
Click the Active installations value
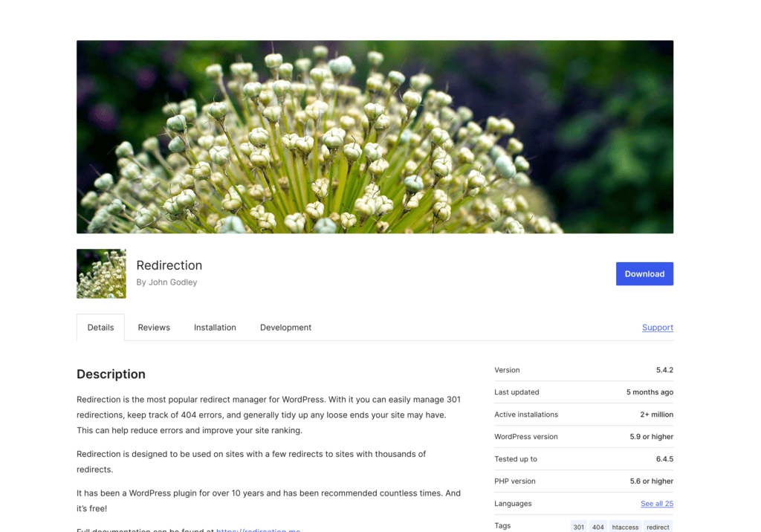[x=657, y=415]
